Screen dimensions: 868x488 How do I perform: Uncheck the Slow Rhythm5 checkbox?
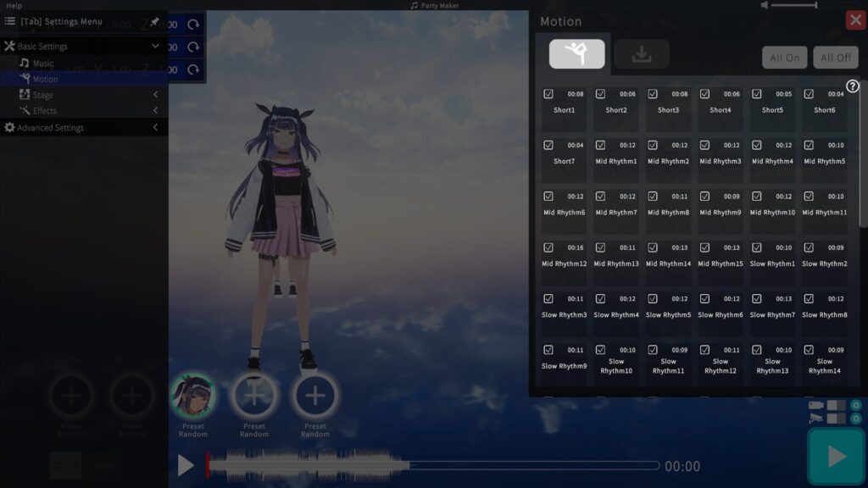pyautogui.click(x=653, y=298)
